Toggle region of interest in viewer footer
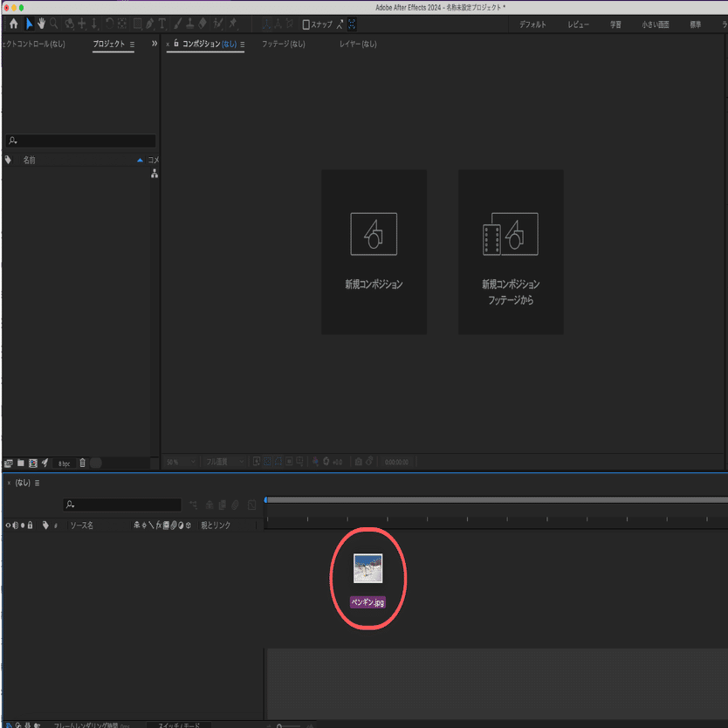Screen dimensions: 728x728 tap(289, 462)
